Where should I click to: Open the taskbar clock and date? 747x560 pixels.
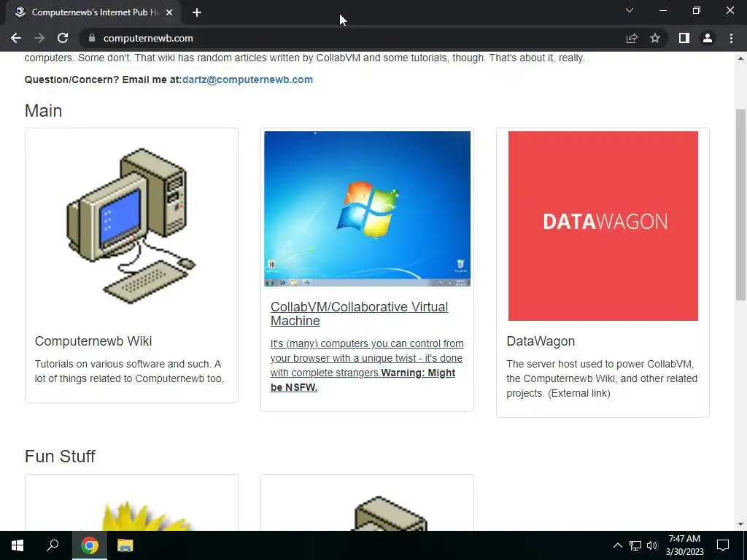coord(684,545)
